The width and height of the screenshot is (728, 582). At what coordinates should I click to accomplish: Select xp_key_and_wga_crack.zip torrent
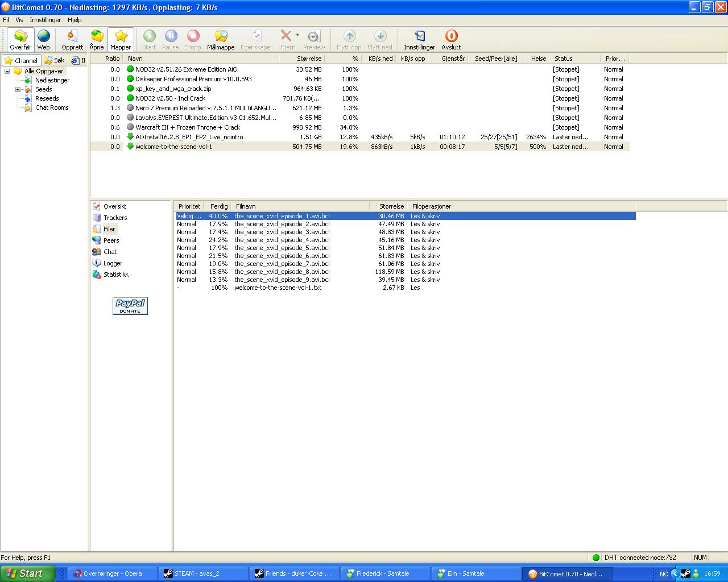point(360,89)
